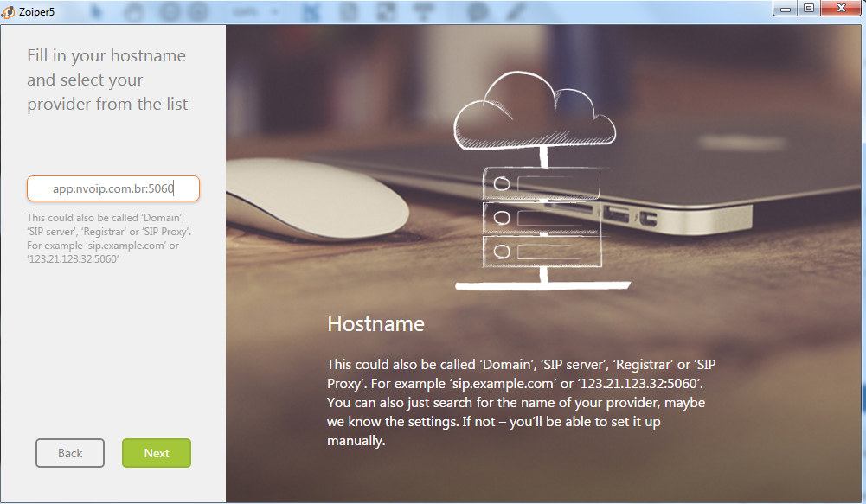Minimize the Zoiper5 window
866x504 pixels.
(x=786, y=9)
